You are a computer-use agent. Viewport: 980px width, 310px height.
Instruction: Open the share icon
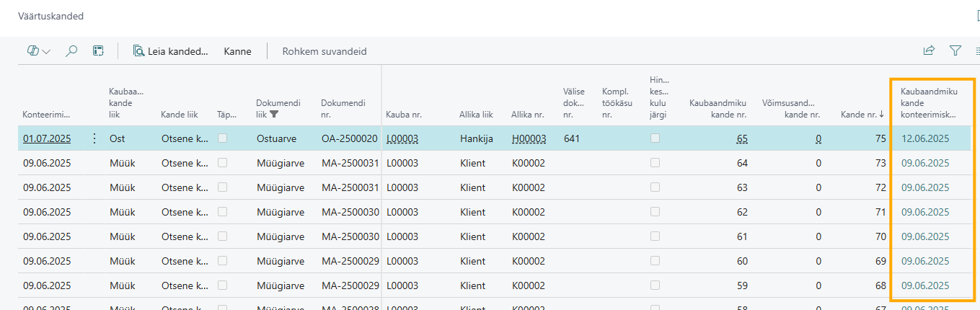(930, 50)
